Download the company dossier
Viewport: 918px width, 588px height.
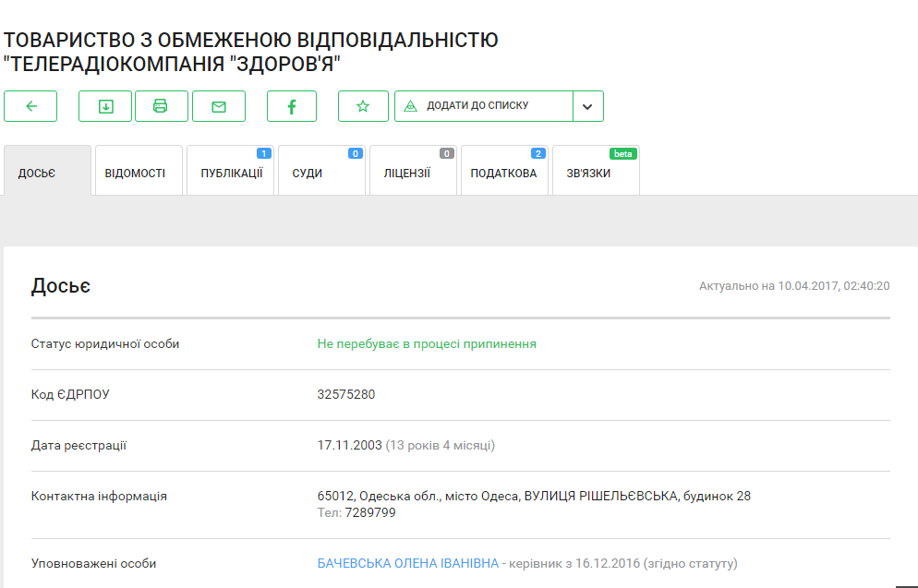coord(105,106)
